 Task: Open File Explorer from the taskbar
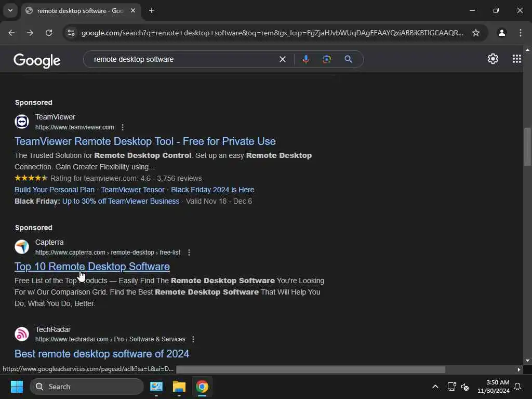coord(179,387)
